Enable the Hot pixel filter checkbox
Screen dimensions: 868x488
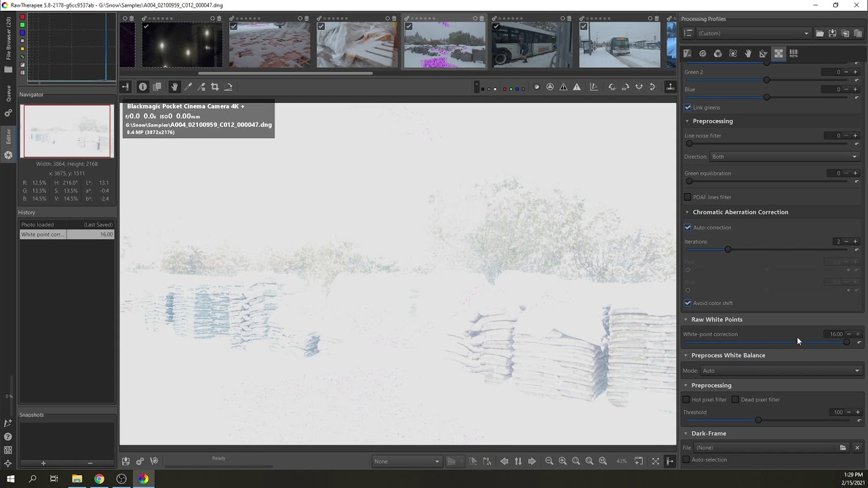(x=686, y=399)
